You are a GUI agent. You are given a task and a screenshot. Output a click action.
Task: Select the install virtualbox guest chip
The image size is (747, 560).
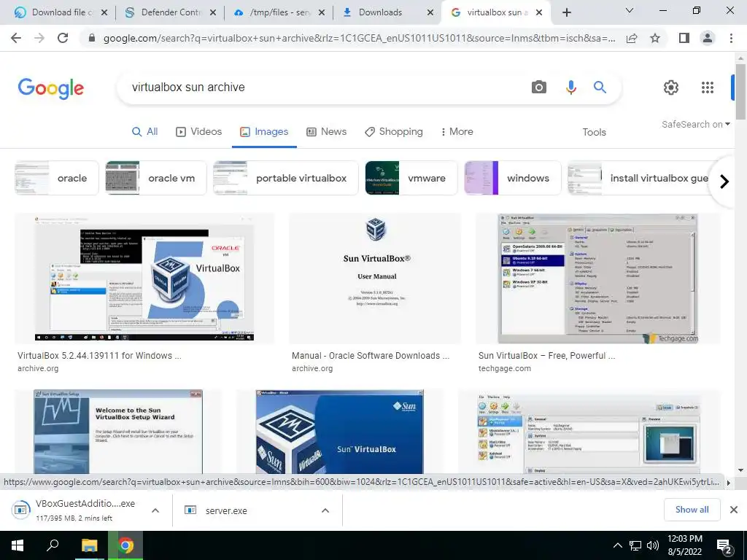pyautogui.click(x=638, y=178)
